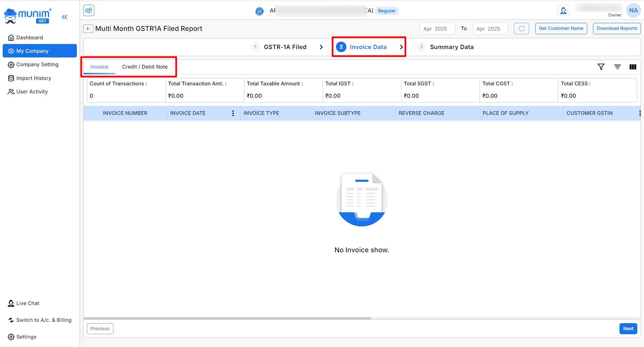
Task: Open Company Setting in the sidebar
Action: (37, 64)
